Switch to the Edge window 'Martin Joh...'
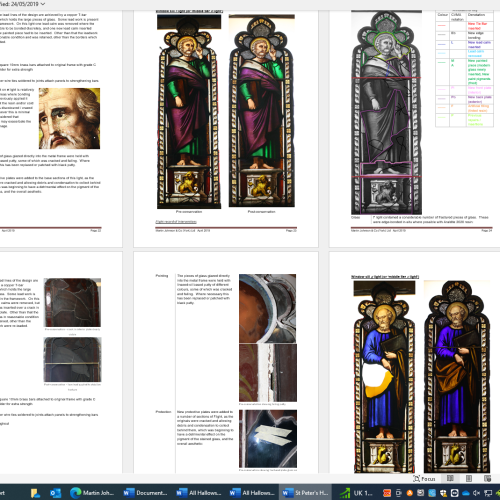This screenshot has height=500, width=500. [x=92, y=493]
